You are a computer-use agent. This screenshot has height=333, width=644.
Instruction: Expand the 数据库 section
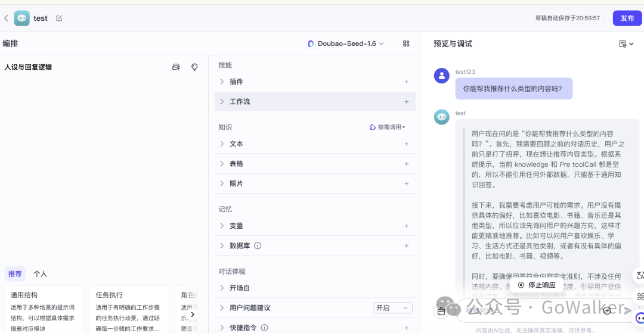pyautogui.click(x=222, y=245)
